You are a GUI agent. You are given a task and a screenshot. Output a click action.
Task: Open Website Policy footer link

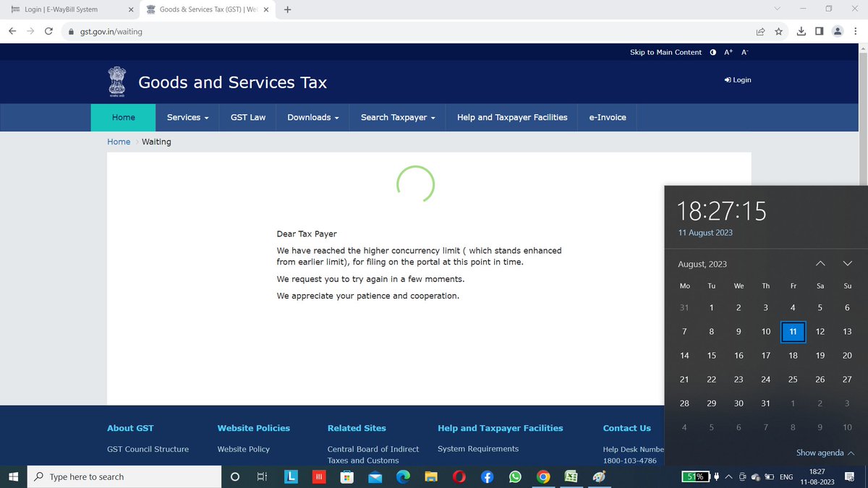244,449
